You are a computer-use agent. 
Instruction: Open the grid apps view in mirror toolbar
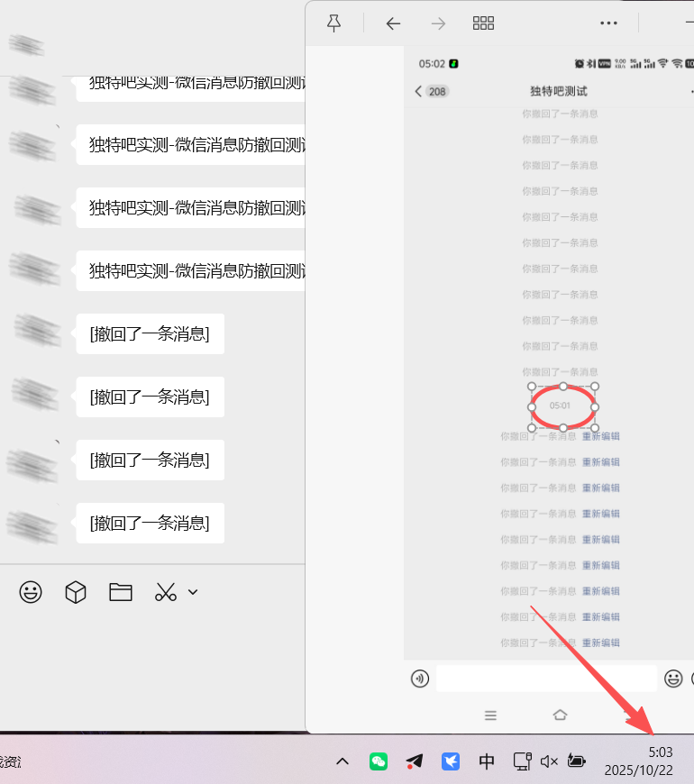483,23
